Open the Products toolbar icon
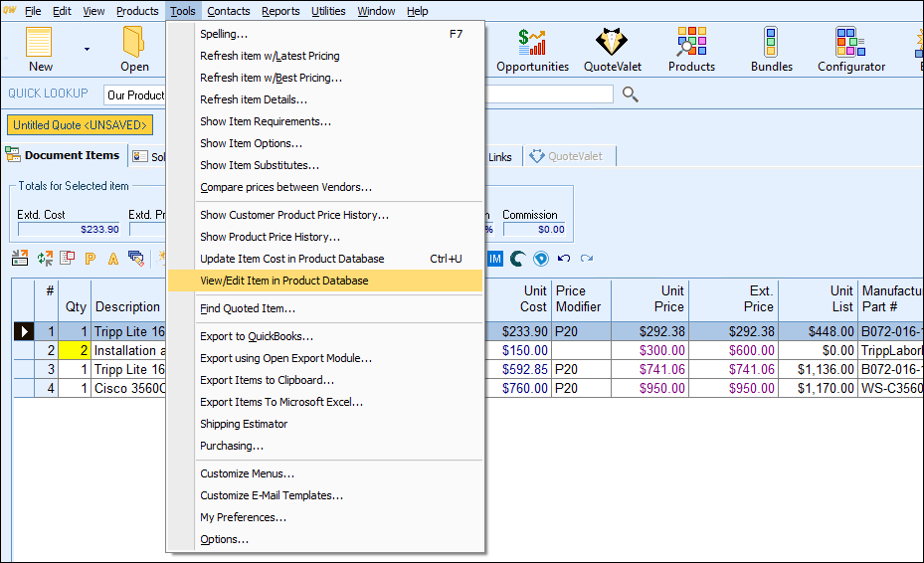The width and height of the screenshot is (924, 563). [691, 48]
